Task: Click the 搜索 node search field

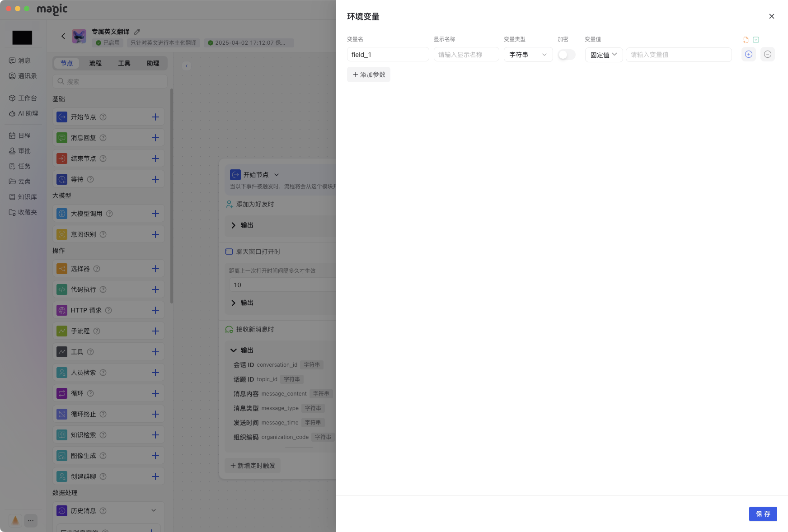Action: pyautogui.click(x=110, y=81)
